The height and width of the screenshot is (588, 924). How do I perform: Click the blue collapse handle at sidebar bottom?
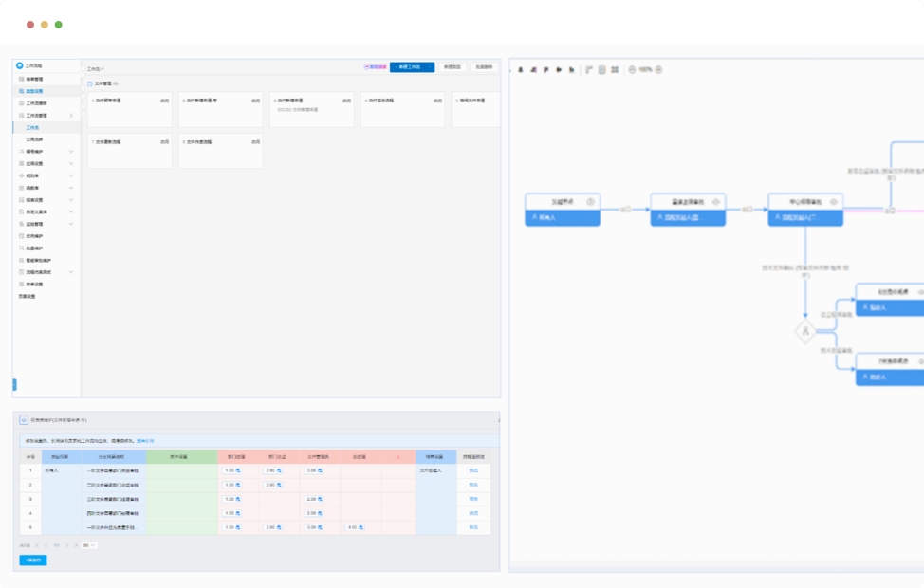pyautogui.click(x=14, y=384)
